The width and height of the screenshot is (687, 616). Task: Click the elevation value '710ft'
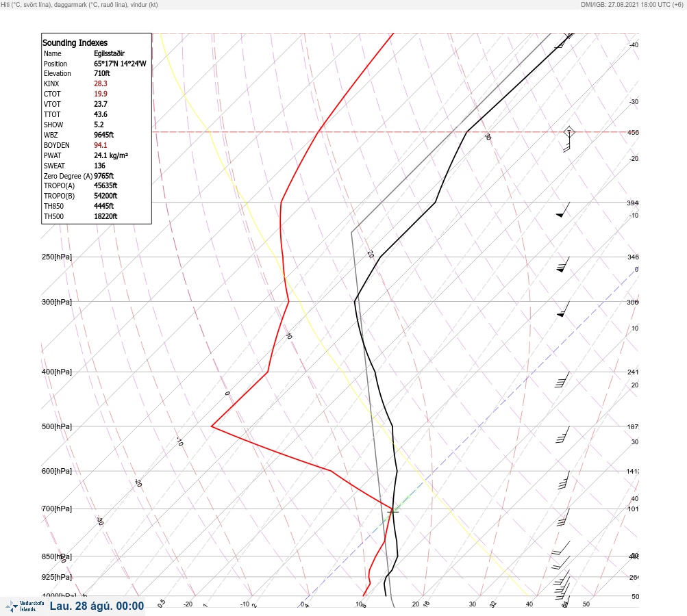coord(101,73)
